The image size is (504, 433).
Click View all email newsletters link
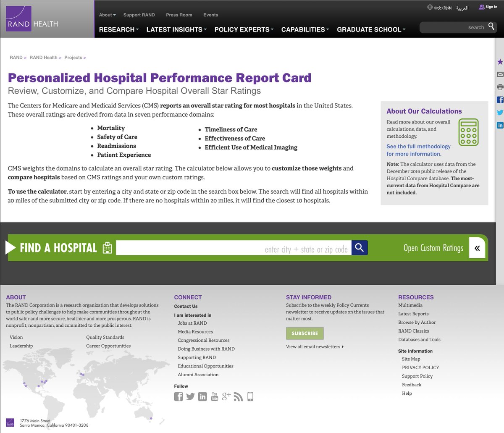pyautogui.click(x=315, y=347)
